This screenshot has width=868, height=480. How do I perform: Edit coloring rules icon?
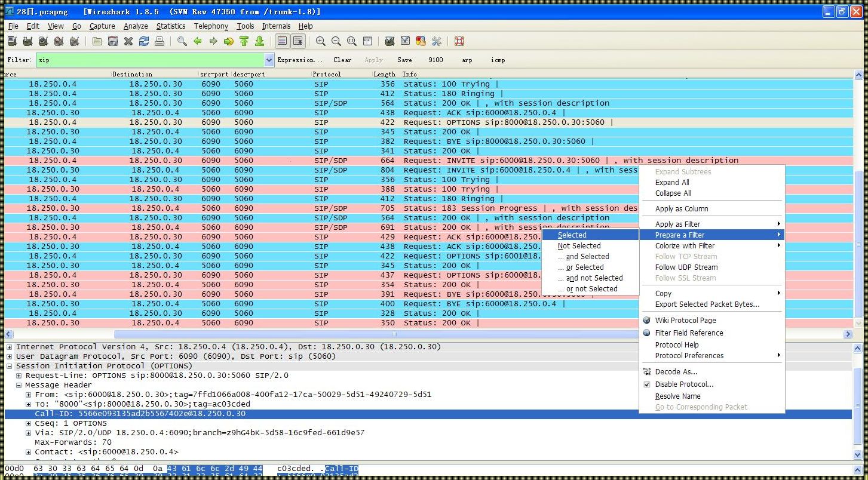[421, 41]
